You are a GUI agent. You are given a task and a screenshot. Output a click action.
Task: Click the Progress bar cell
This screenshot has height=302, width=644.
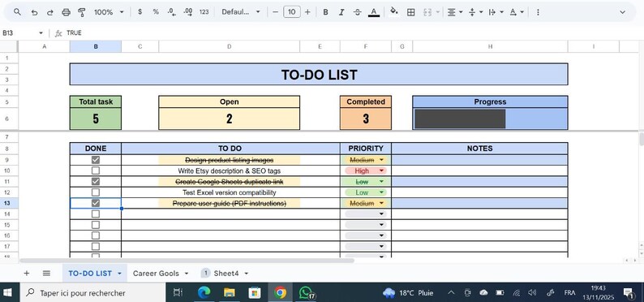pyautogui.click(x=490, y=119)
